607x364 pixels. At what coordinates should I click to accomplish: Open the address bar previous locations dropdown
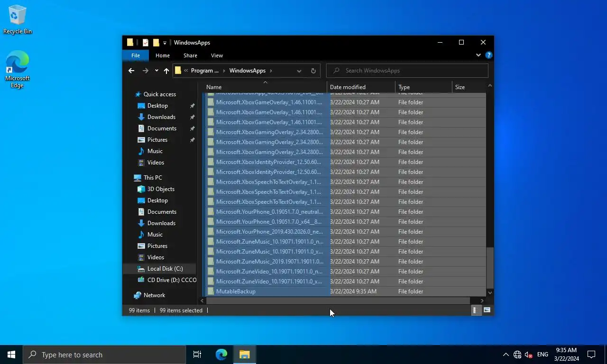coord(299,71)
